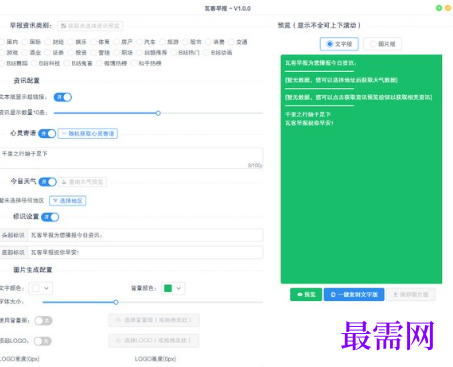Select the 财经 news category
453x367 pixels.
pyautogui.click(x=54, y=42)
